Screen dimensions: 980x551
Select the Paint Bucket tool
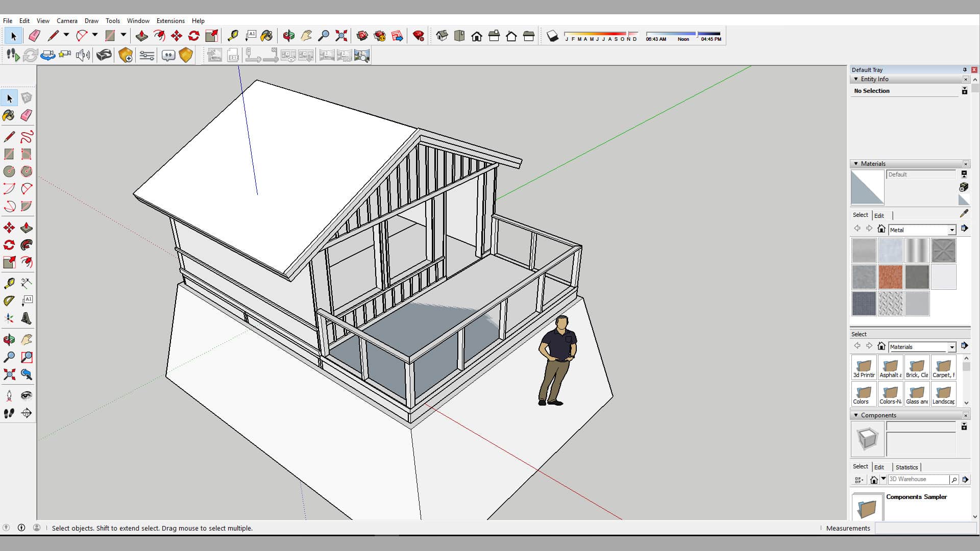(9, 115)
